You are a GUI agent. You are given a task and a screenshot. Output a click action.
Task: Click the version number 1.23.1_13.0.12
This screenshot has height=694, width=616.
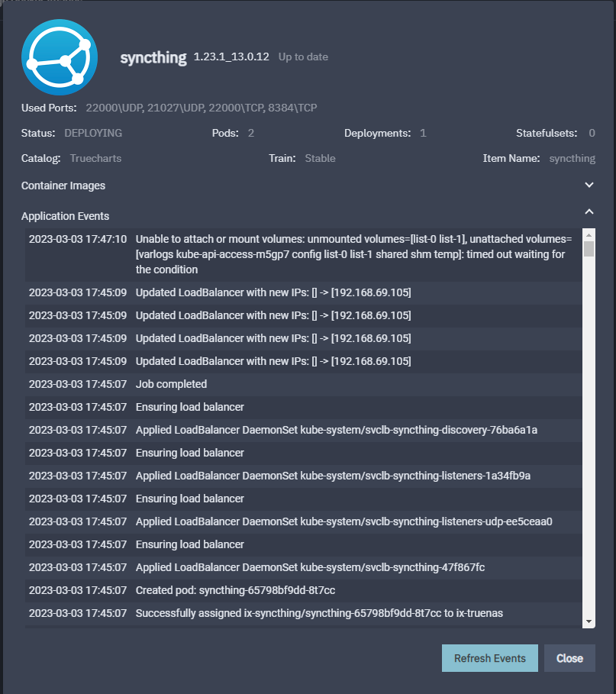click(x=231, y=56)
